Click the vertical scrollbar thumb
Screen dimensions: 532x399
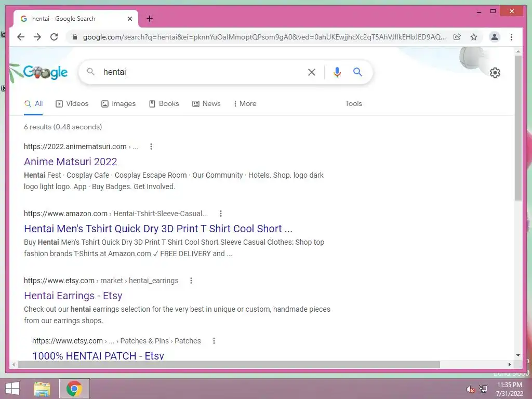click(518, 128)
